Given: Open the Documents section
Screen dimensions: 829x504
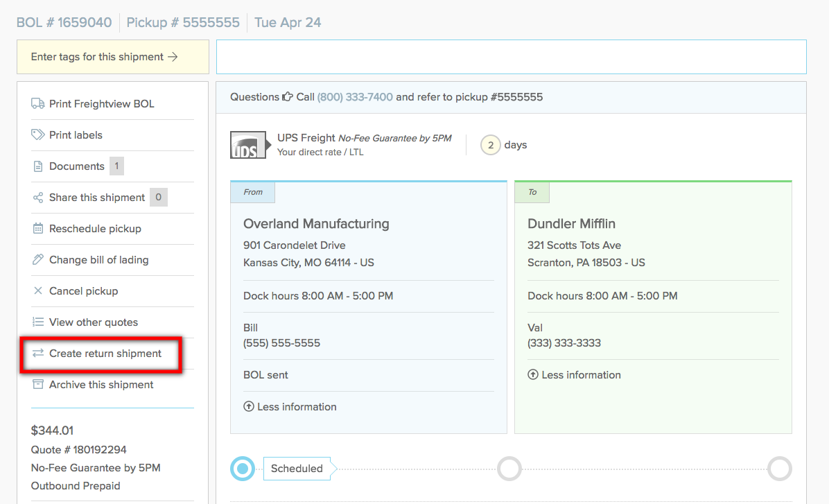Looking at the screenshot, I should tap(77, 166).
